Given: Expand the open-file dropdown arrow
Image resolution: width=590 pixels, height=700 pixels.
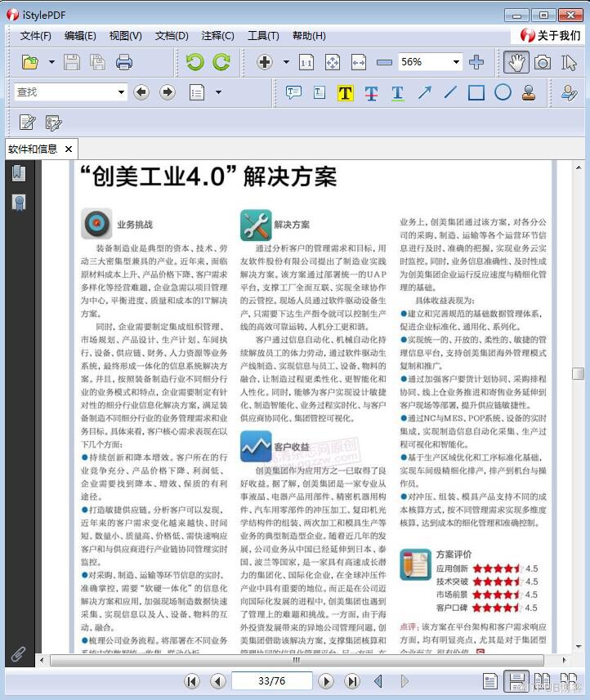Looking at the screenshot, I should [x=51, y=62].
